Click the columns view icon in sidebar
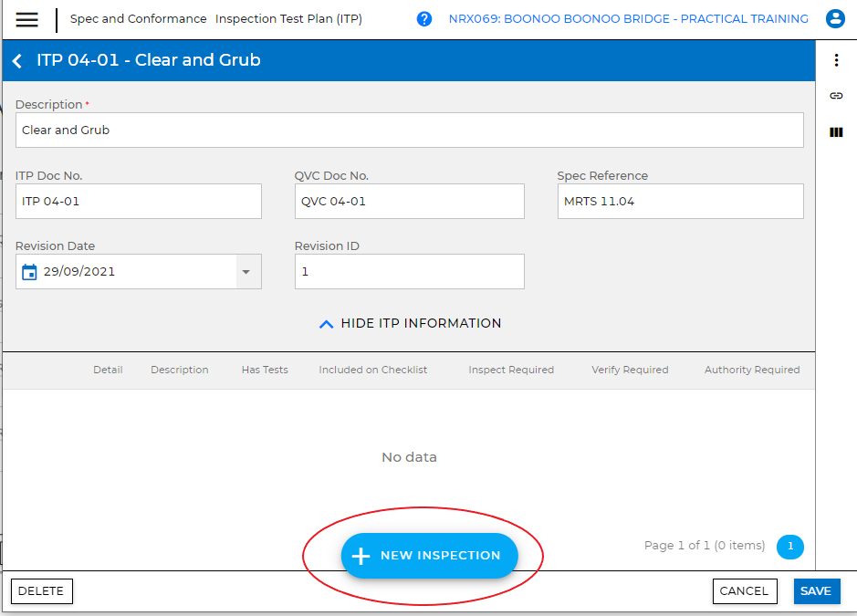Screen dimensions: 857x616 point(836,132)
